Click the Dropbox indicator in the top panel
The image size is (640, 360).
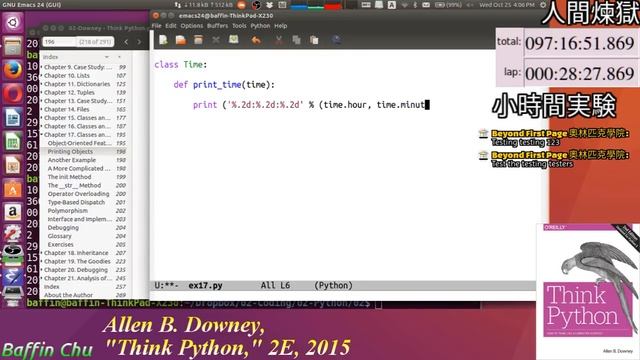point(269,5)
